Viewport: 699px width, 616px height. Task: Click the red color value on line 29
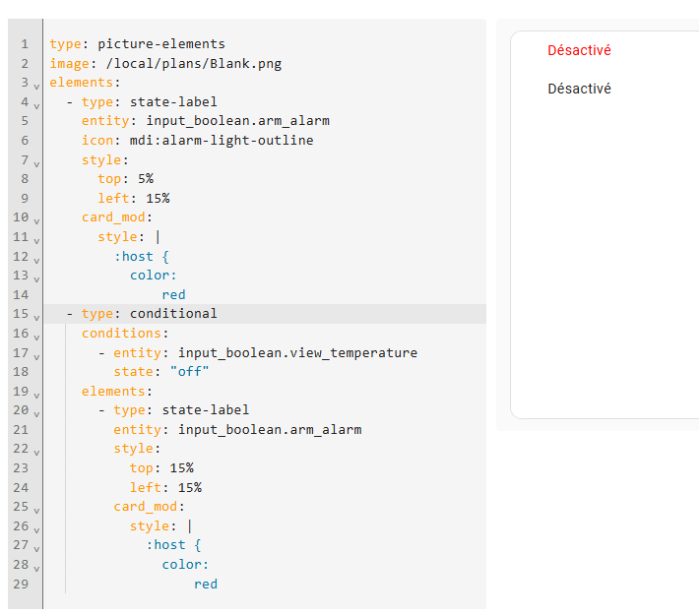click(x=206, y=584)
